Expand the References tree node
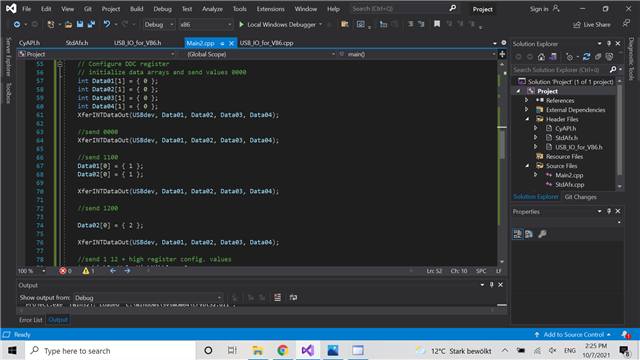Screen dimensions: 640x360 527,100
